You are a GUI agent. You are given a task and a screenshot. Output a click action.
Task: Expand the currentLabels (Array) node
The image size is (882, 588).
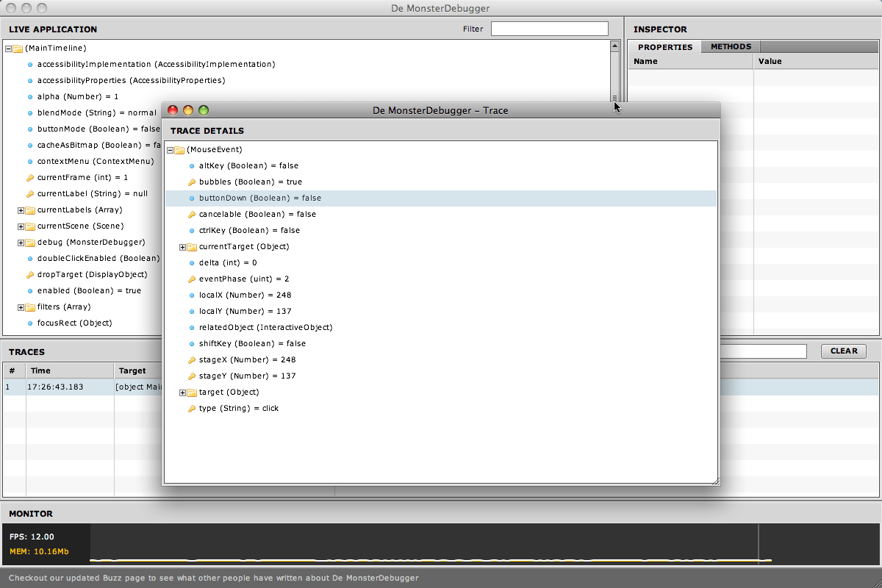point(21,210)
